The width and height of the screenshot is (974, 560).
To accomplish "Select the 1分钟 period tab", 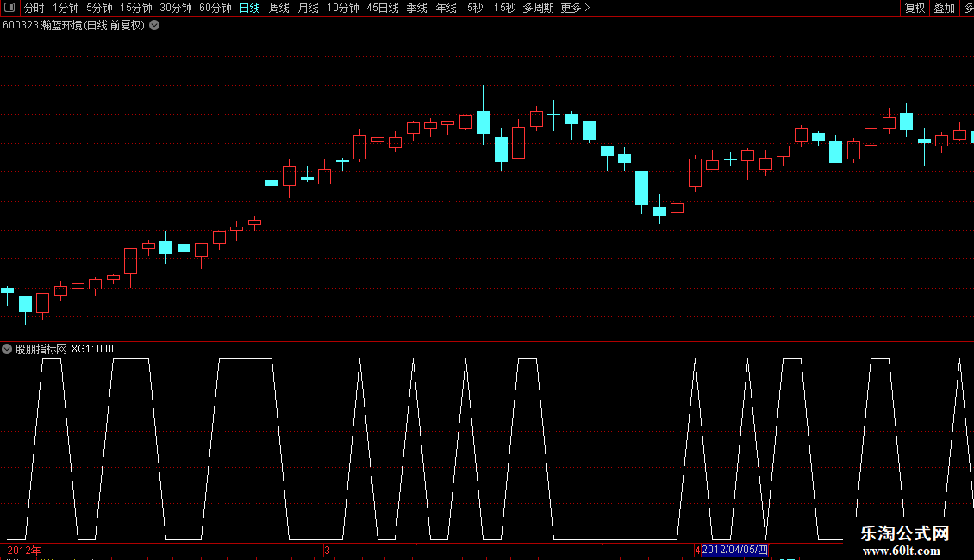I will [x=66, y=8].
